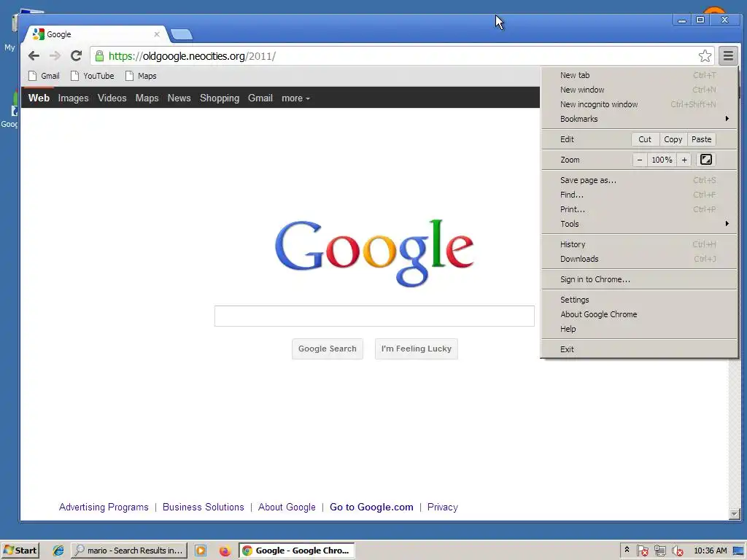Viewport: 747px width, 560px height.
Task: Click the Windows Start button
Action: [x=20, y=551]
